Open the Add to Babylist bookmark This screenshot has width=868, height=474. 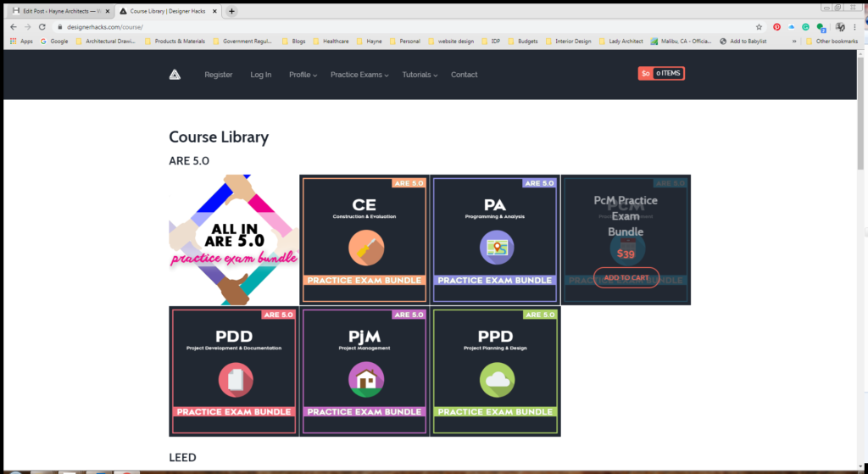click(x=745, y=41)
